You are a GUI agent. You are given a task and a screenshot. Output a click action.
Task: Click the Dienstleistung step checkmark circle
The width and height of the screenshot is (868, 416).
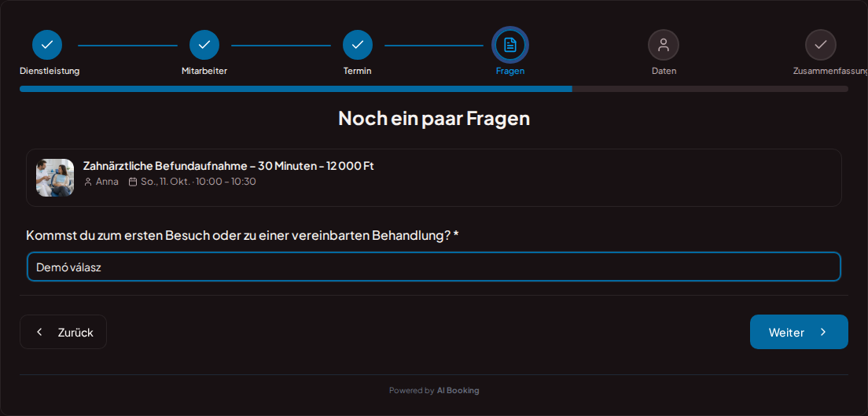pyautogui.click(x=47, y=45)
